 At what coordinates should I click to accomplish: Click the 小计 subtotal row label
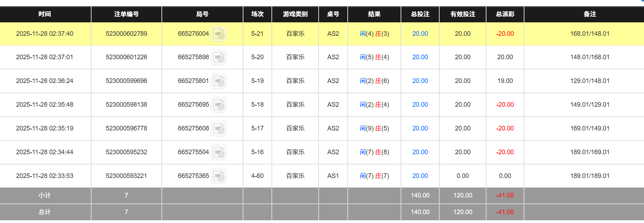pyautogui.click(x=45, y=195)
